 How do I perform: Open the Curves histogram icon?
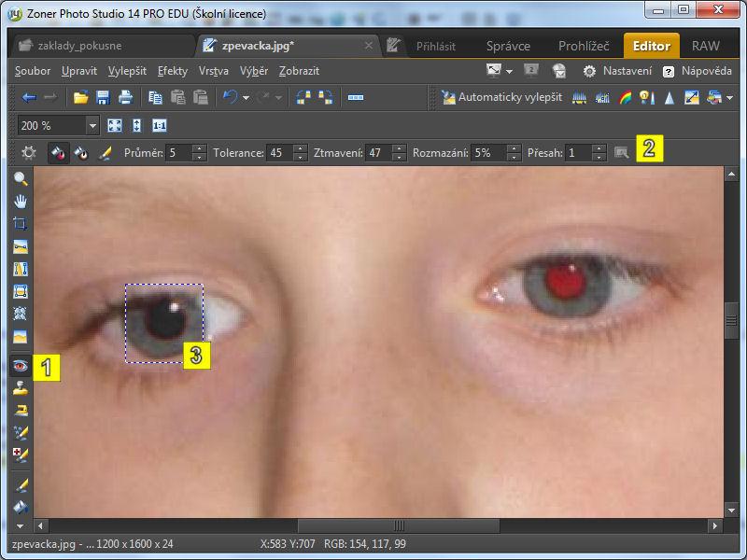pos(602,98)
